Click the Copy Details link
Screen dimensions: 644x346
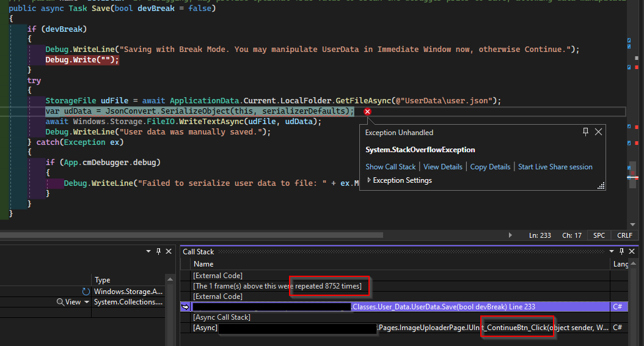(x=490, y=167)
